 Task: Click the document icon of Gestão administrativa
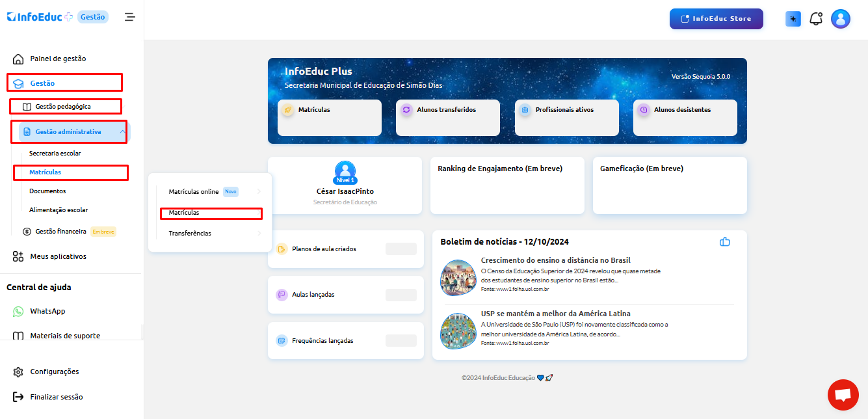pos(27,132)
